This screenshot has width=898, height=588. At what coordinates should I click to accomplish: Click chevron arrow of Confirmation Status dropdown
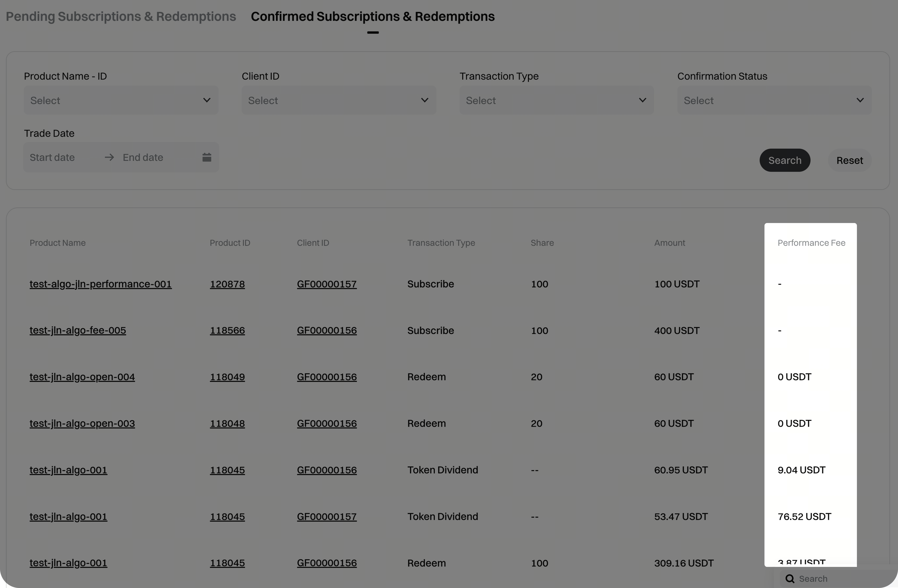[860, 100]
